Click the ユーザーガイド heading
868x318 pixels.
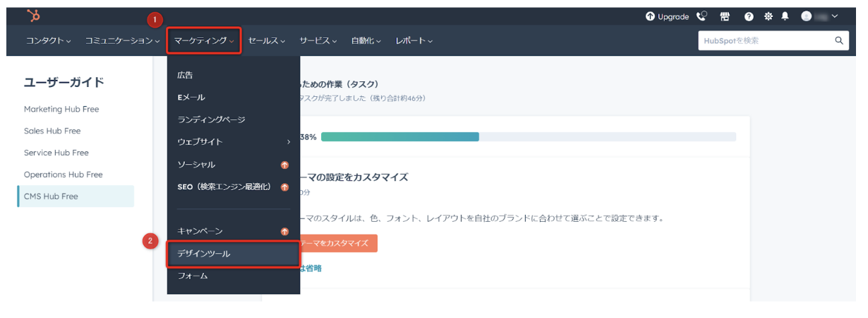click(64, 82)
